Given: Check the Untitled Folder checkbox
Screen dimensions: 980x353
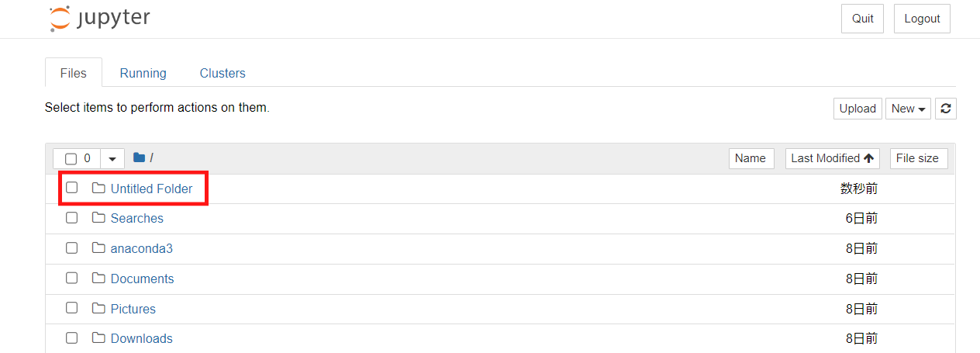Looking at the screenshot, I should [x=71, y=188].
